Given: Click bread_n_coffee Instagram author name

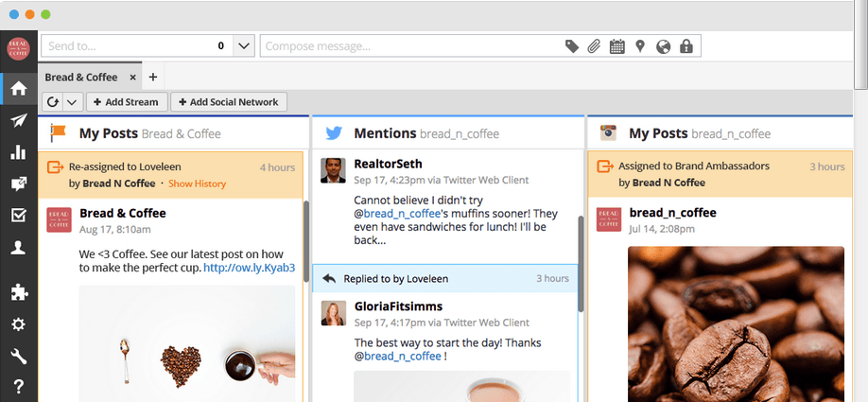Looking at the screenshot, I should point(672,213).
